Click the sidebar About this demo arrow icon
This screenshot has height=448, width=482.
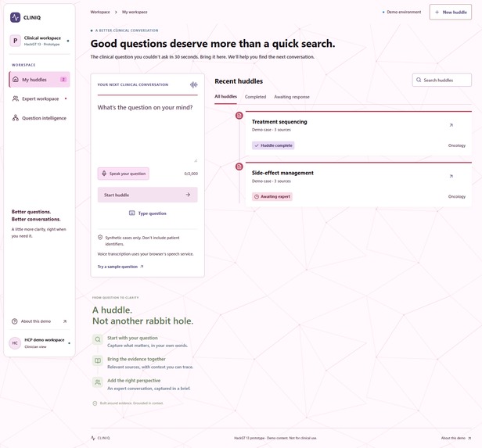pyautogui.click(x=65, y=321)
